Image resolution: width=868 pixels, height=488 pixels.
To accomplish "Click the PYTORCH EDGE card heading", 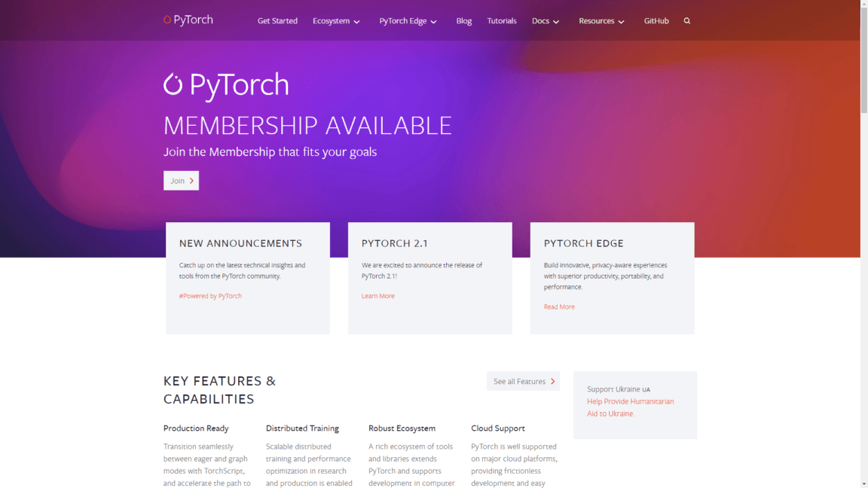I will click(x=583, y=243).
